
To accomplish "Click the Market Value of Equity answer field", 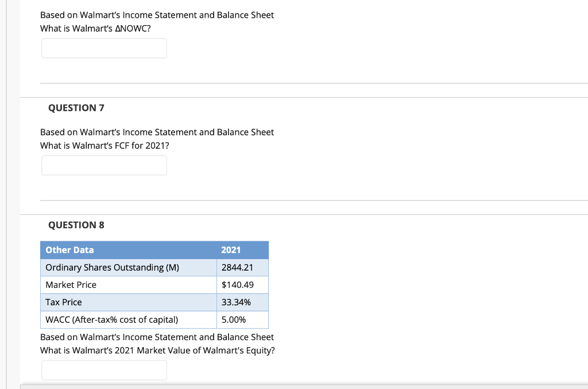I will click(x=105, y=370).
